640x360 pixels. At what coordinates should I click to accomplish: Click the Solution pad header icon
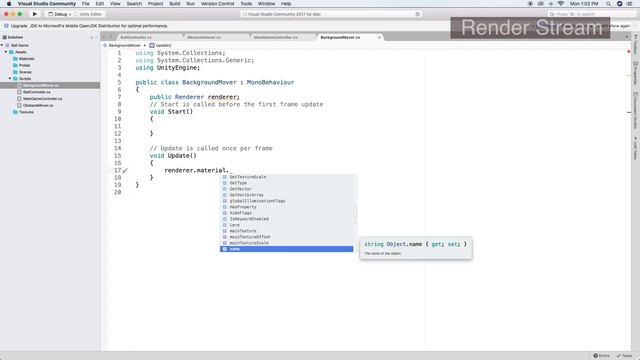(x=4, y=37)
